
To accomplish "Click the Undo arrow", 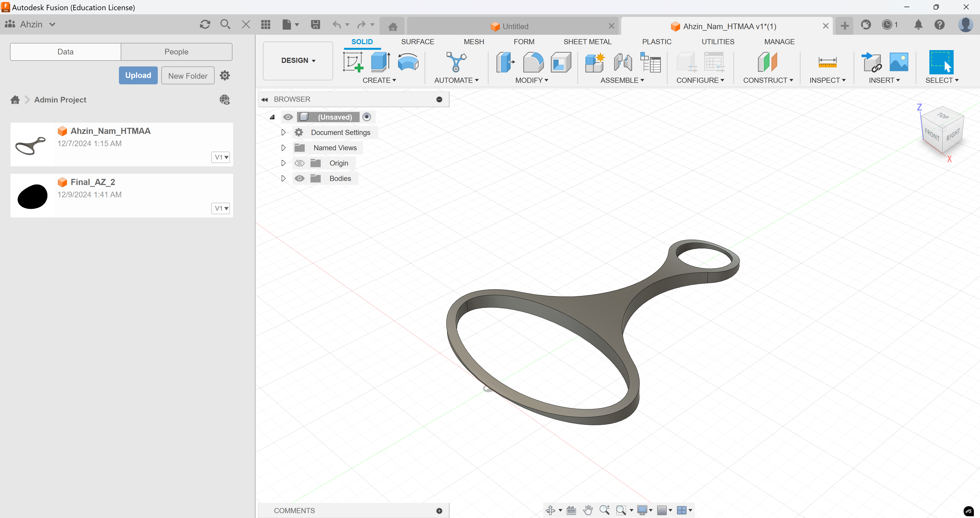I will (x=337, y=25).
